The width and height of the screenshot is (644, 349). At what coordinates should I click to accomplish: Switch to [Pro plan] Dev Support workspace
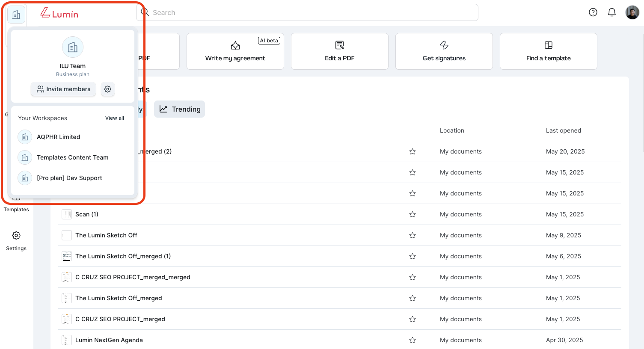pos(73,178)
